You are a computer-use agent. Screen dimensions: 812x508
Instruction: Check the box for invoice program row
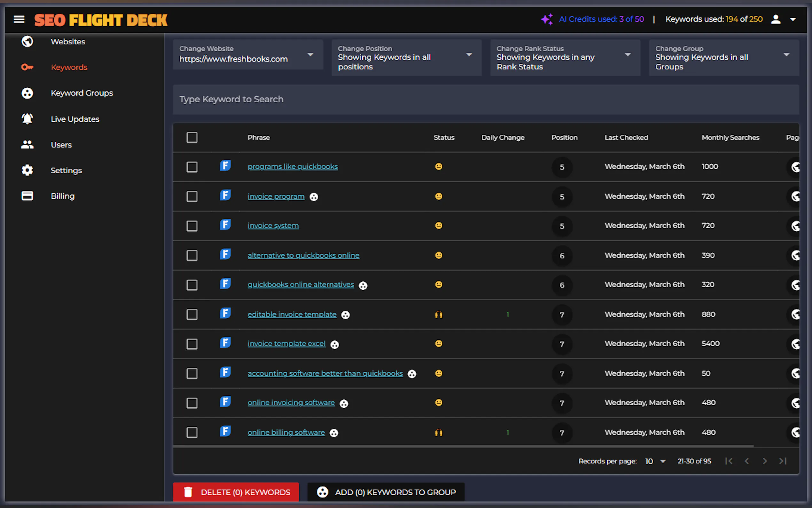(192, 196)
